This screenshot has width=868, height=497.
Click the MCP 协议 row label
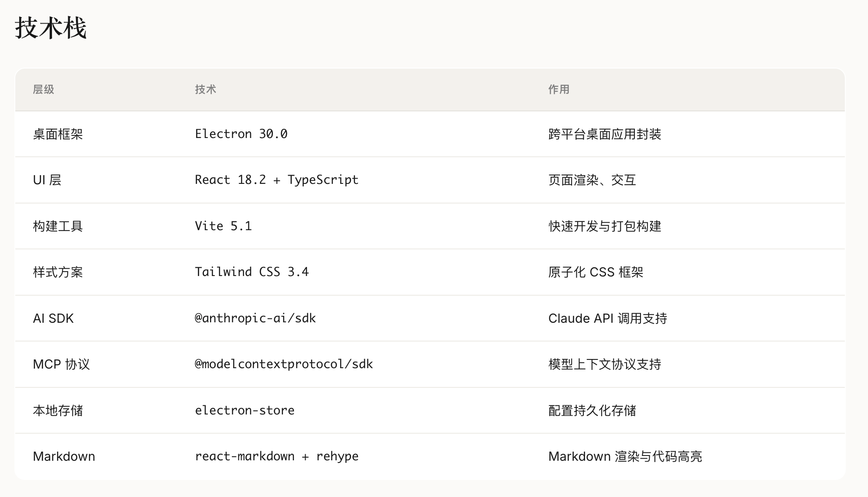(x=62, y=364)
